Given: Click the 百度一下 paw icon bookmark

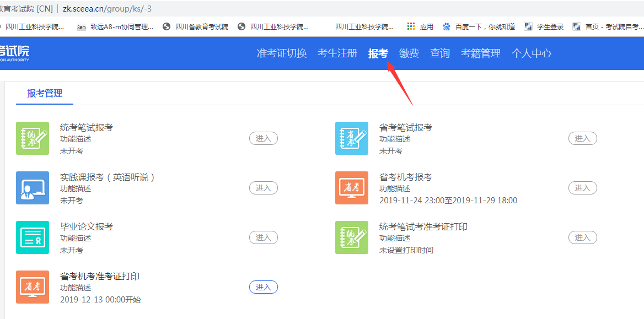Looking at the screenshot, I should [447, 26].
